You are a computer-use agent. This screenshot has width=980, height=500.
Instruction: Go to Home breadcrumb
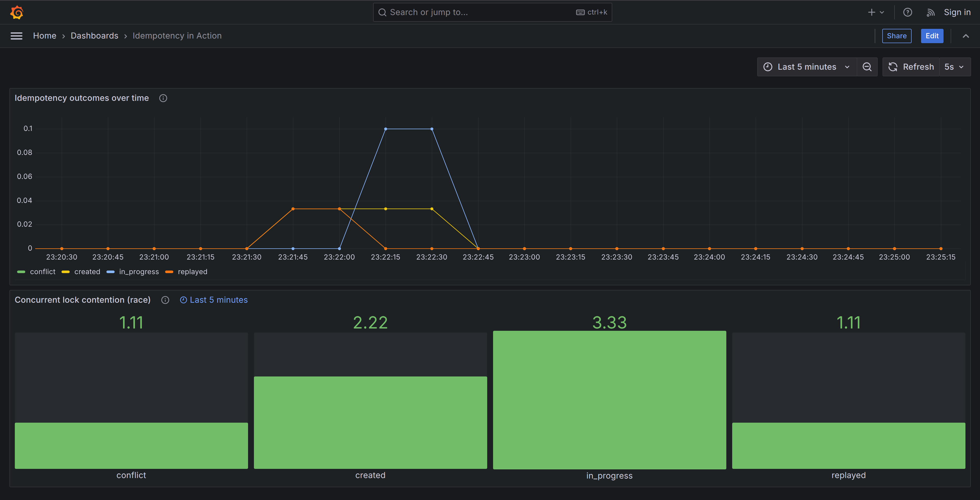[44, 36]
